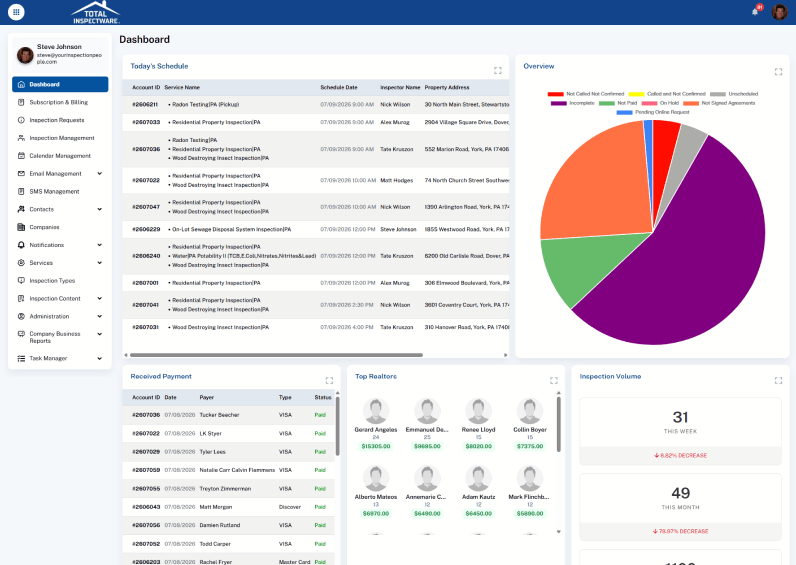The image size is (796, 565).
Task: Click payer Matt Morgan Discover payment row
Action: pyautogui.click(x=228, y=507)
